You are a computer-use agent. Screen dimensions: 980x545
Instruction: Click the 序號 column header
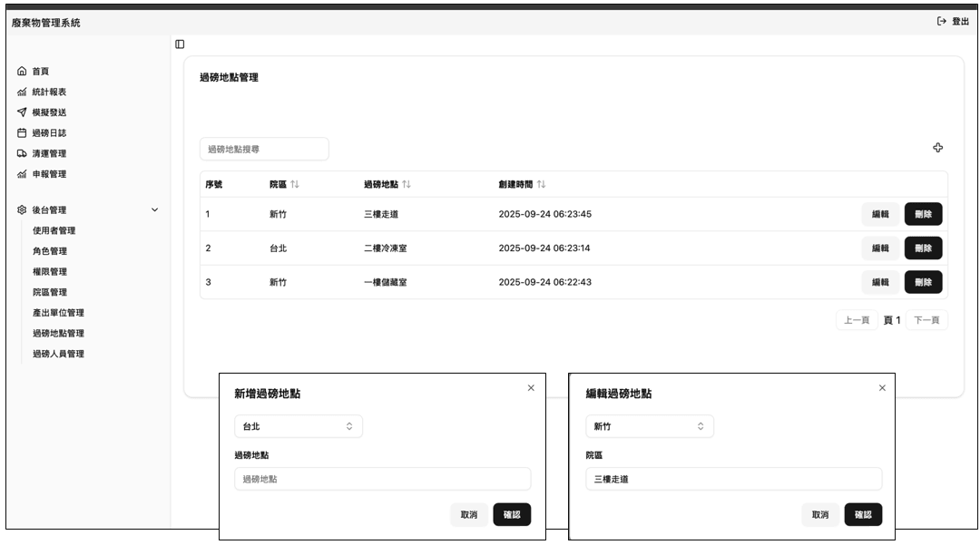[x=214, y=184]
